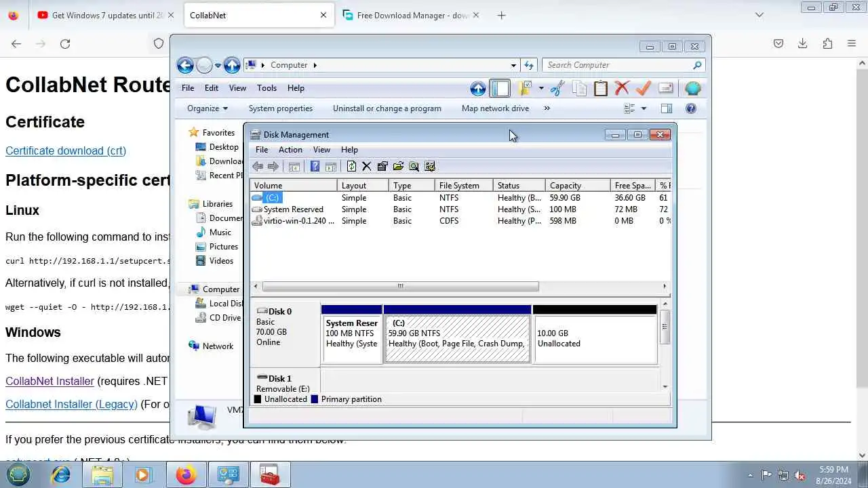Click the E-mail envelope icon in Explorer toolbar
Screen dimensions: 868x488
tap(665, 88)
